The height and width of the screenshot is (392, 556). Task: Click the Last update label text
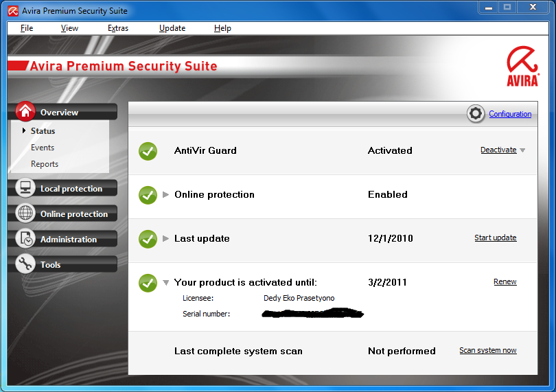pyautogui.click(x=202, y=238)
